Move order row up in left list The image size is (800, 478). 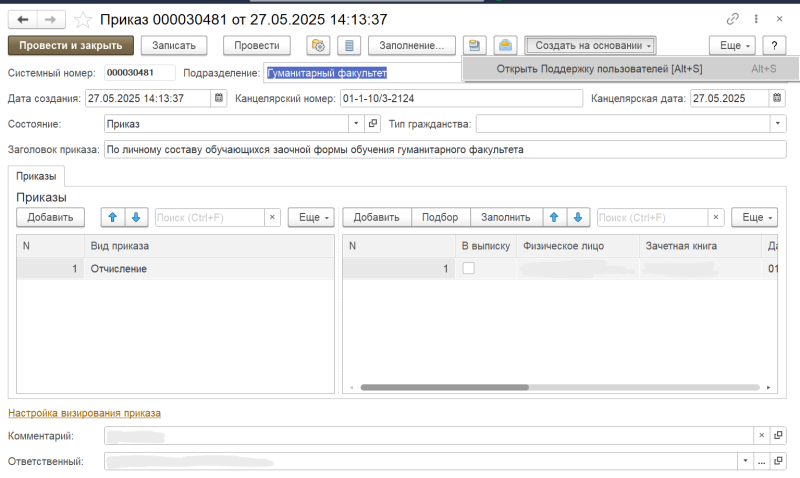[x=114, y=217]
